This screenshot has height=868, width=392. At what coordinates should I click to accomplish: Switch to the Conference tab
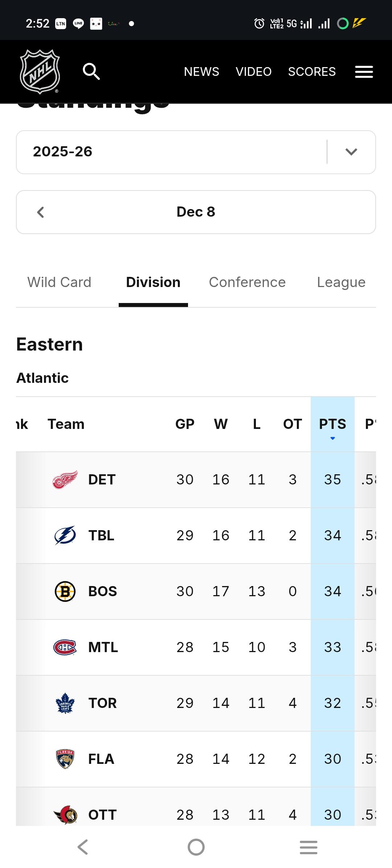pyautogui.click(x=247, y=282)
